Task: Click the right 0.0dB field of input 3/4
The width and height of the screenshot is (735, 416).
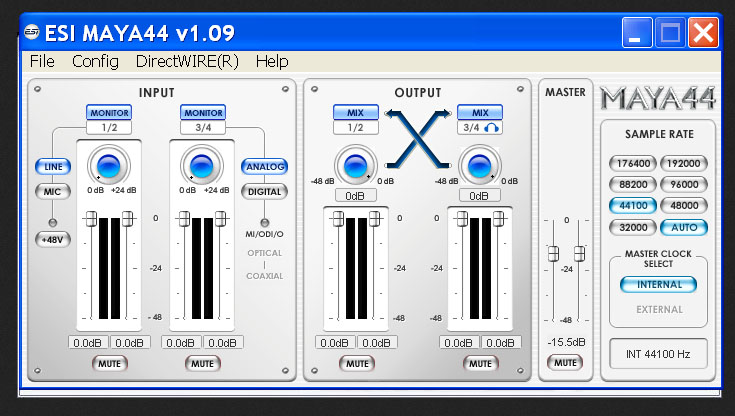Action: click(223, 343)
